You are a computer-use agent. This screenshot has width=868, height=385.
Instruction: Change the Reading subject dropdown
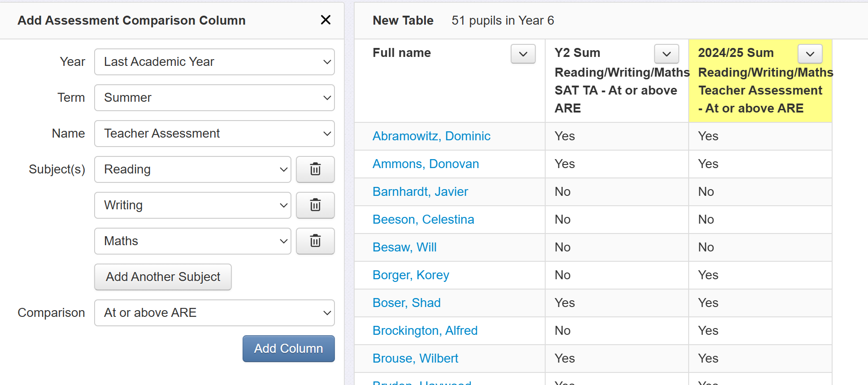point(192,169)
